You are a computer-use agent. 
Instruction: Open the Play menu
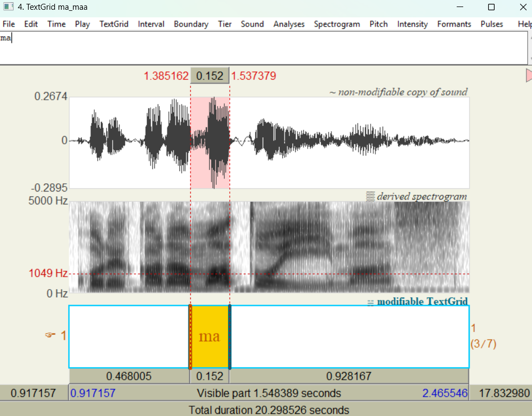(82, 24)
